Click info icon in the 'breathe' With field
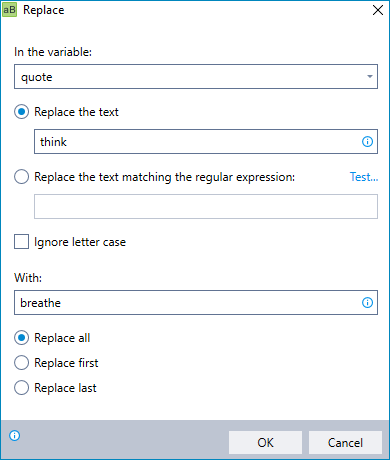The image size is (390, 460). pos(367,303)
